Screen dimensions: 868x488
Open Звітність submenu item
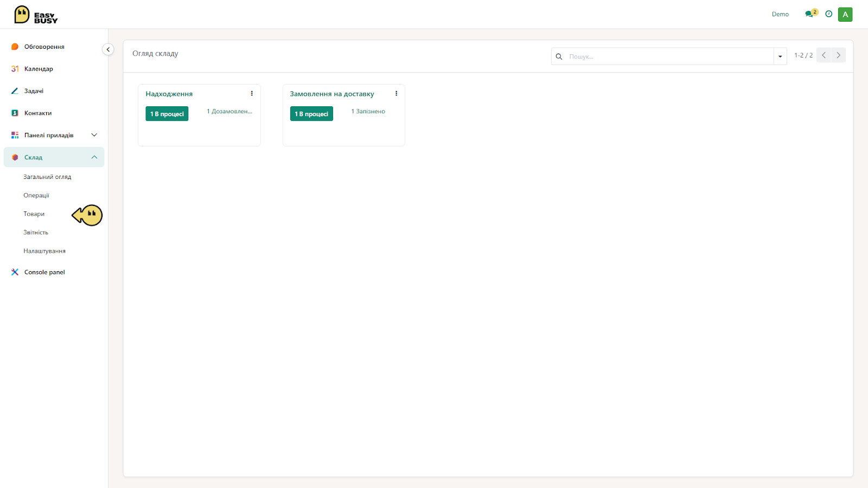click(36, 232)
